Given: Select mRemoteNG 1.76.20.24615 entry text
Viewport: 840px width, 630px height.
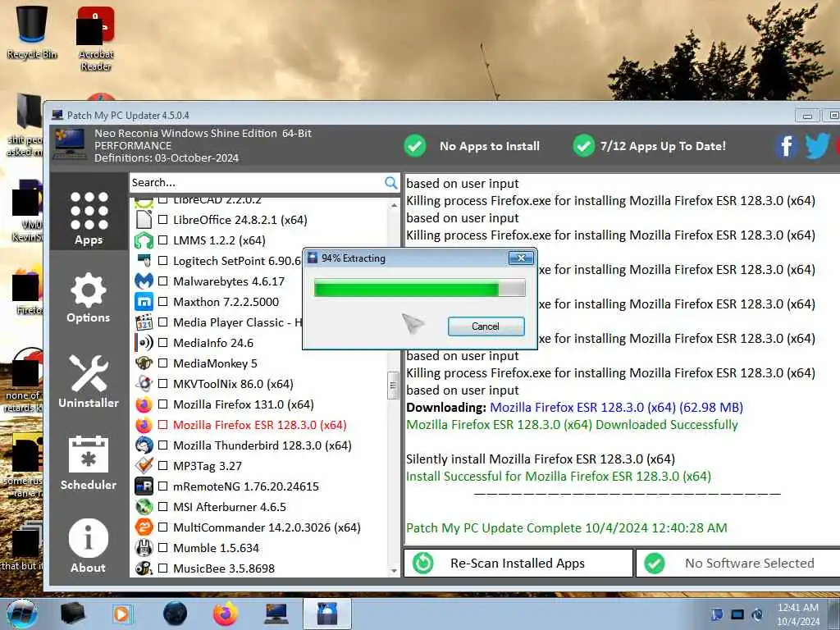Looking at the screenshot, I should (x=246, y=486).
